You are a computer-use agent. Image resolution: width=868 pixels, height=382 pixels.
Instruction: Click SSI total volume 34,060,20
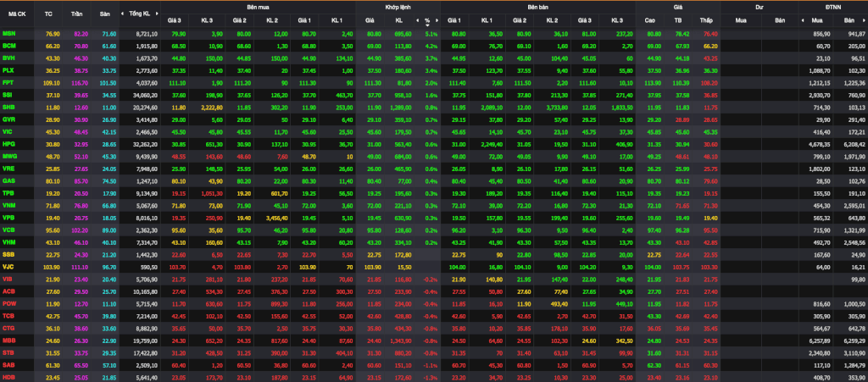[x=146, y=95]
